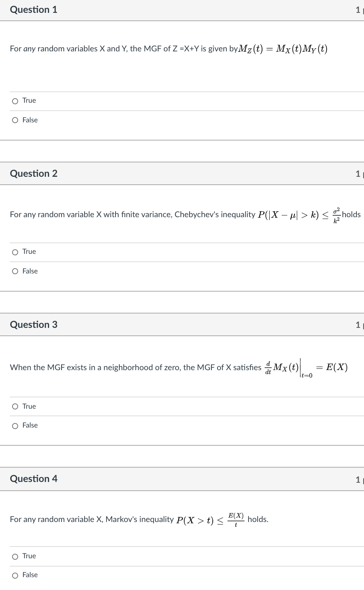Pick False for Markov's inequality question

[15, 575]
